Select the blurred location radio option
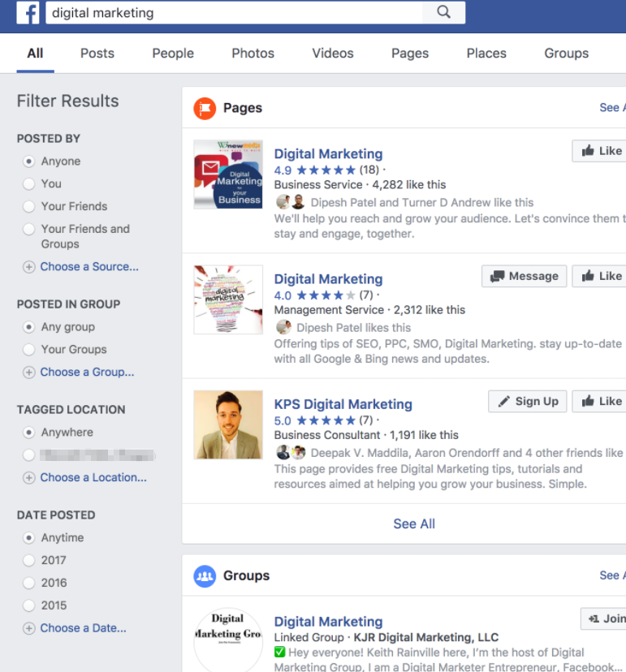 [28, 455]
